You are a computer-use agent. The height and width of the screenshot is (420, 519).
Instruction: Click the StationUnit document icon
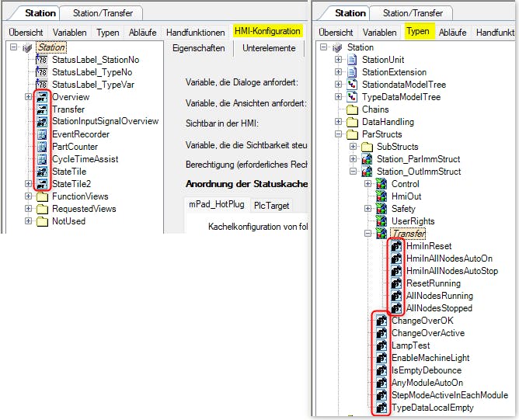tap(352, 60)
